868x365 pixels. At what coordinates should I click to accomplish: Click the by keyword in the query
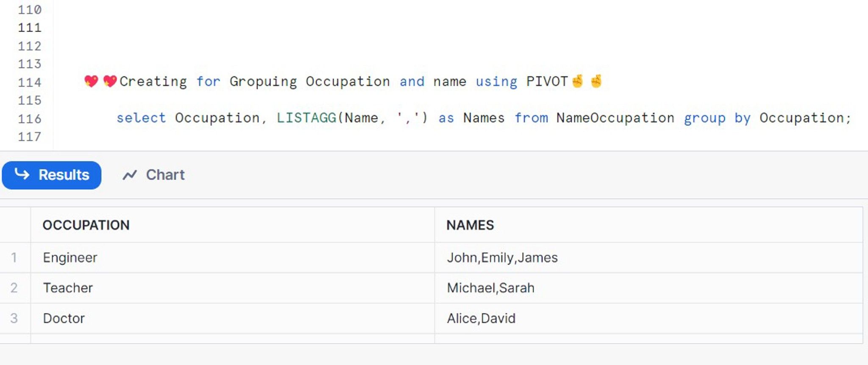[743, 118]
